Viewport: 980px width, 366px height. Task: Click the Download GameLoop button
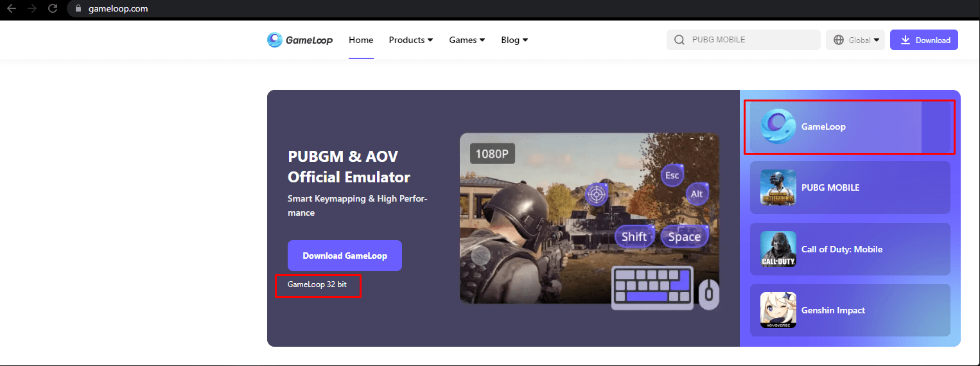(345, 256)
